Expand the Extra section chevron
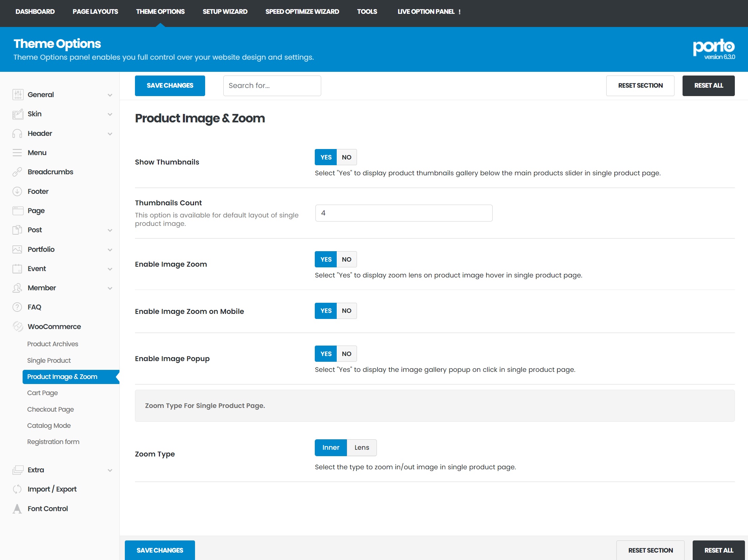The height and width of the screenshot is (560, 748). [x=110, y=470]
